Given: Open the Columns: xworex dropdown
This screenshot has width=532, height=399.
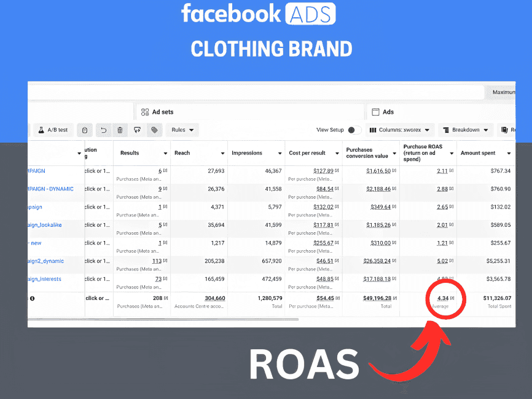Looking at the screenshot, I should coord(400,130).
